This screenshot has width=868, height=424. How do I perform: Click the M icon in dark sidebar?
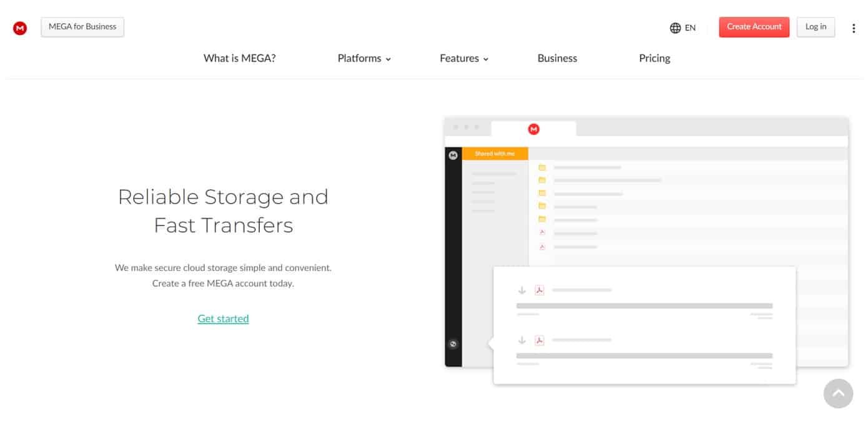453,155
